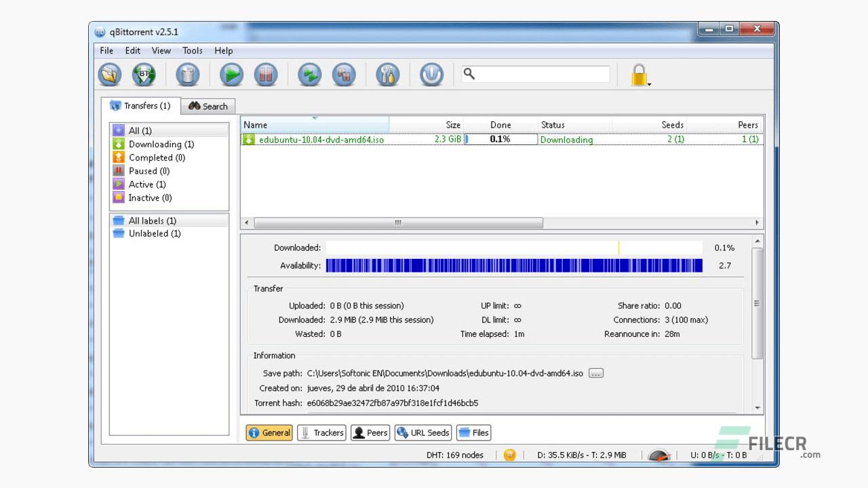Click the torrent list scroll-right arrow
This screenshot has height=488, width=868.
click(757, 222)
